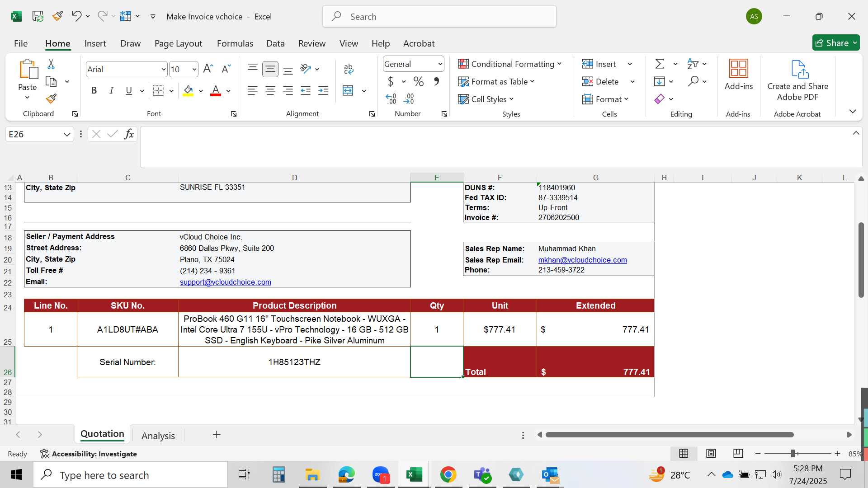Open the General number format dropdown

(x=440, y=64)
